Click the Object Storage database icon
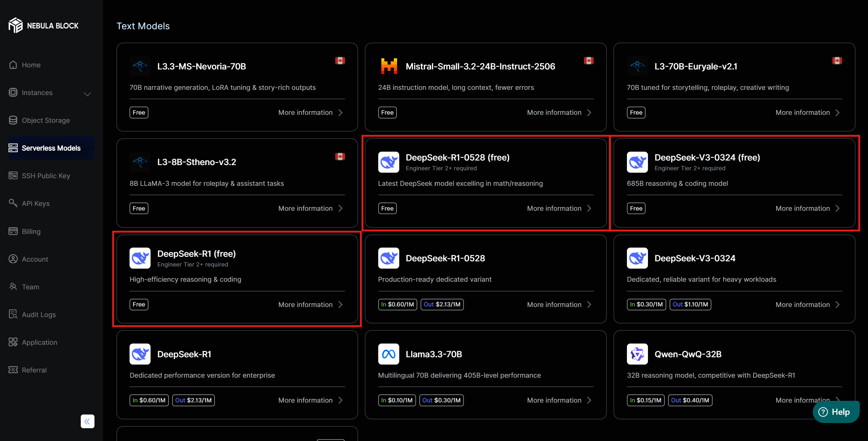The height and width of the screenshot is (441, 868). point(13,120)
